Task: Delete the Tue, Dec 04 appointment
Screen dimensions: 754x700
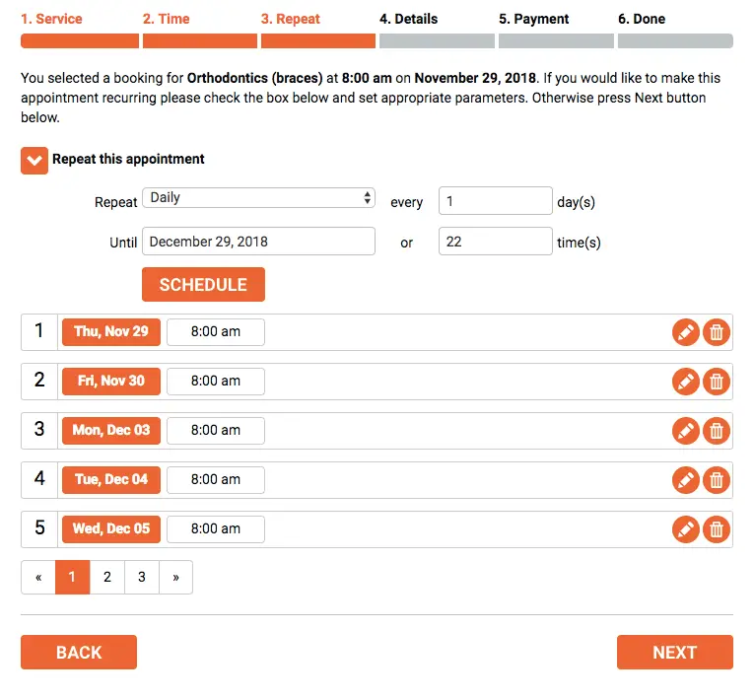Action: click(716, 480)
